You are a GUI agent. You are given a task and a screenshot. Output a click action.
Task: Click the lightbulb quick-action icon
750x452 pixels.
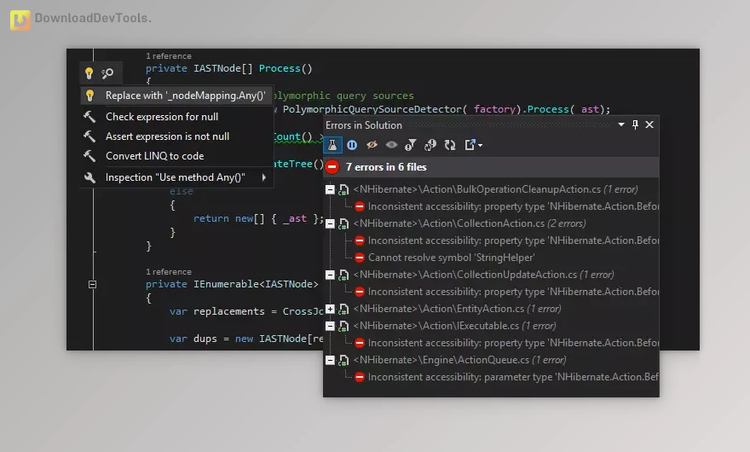click(89, 73)
